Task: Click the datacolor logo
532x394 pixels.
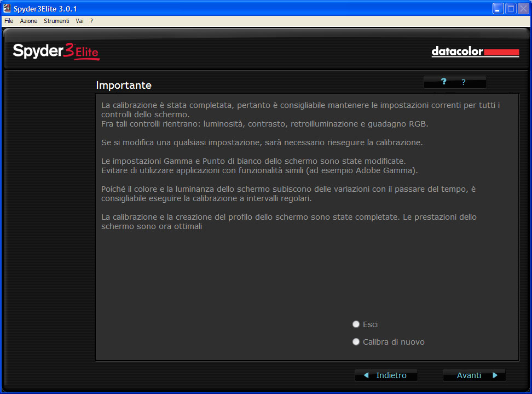Action: [x=475, y=52]
